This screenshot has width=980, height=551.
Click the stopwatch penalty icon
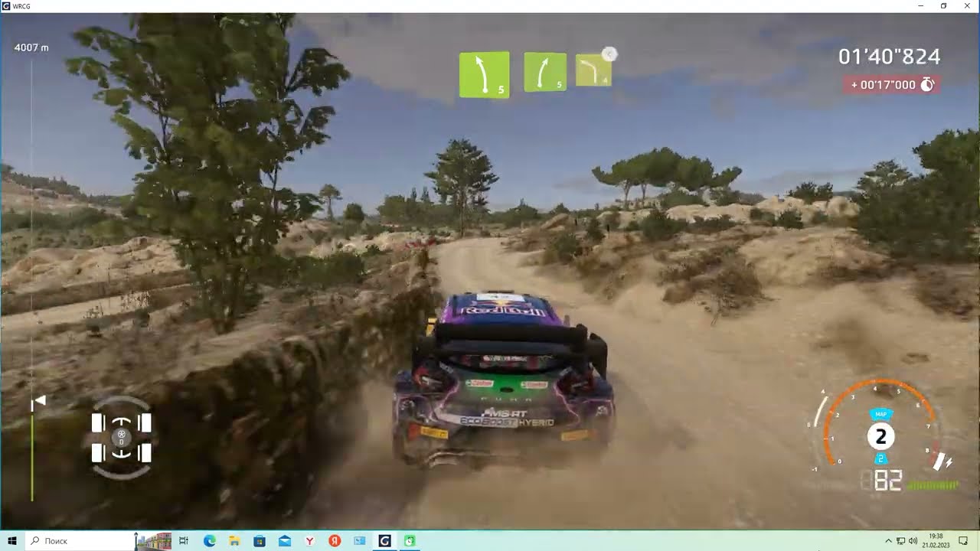pyautogui.click(x=926, y=84)
